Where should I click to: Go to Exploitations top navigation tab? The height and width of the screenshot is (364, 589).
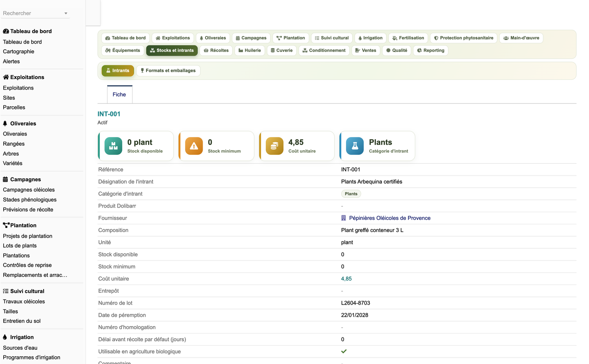[x=173, y=38]
